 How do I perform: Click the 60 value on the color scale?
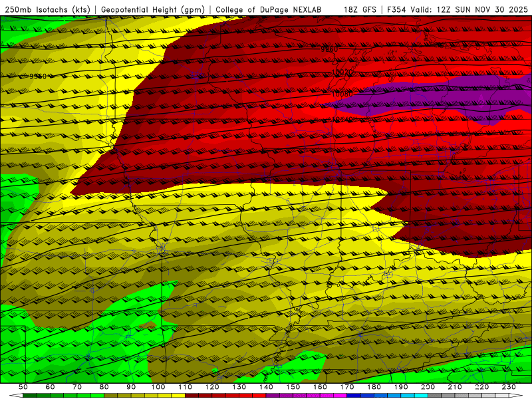click(x=50, y=387)
